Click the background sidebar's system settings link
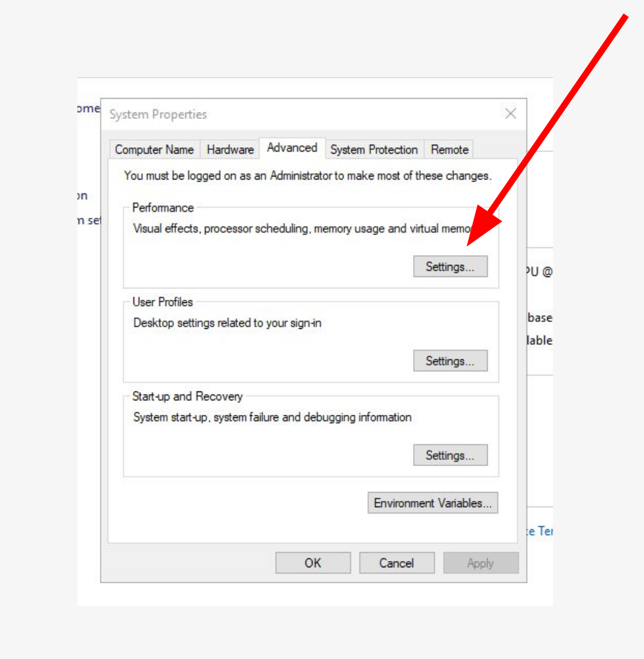Viewport: 644px width, 659px height. [x=87, y=221]
